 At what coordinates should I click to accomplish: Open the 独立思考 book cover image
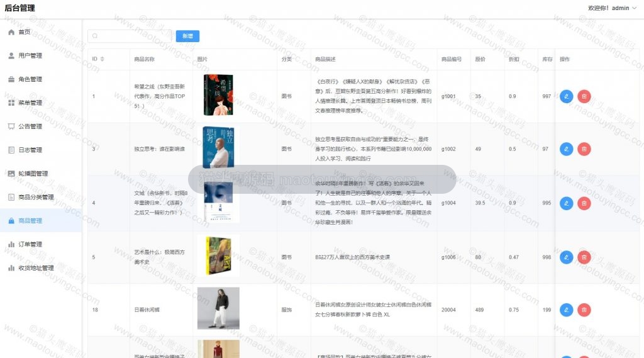[x=218, y=148]
